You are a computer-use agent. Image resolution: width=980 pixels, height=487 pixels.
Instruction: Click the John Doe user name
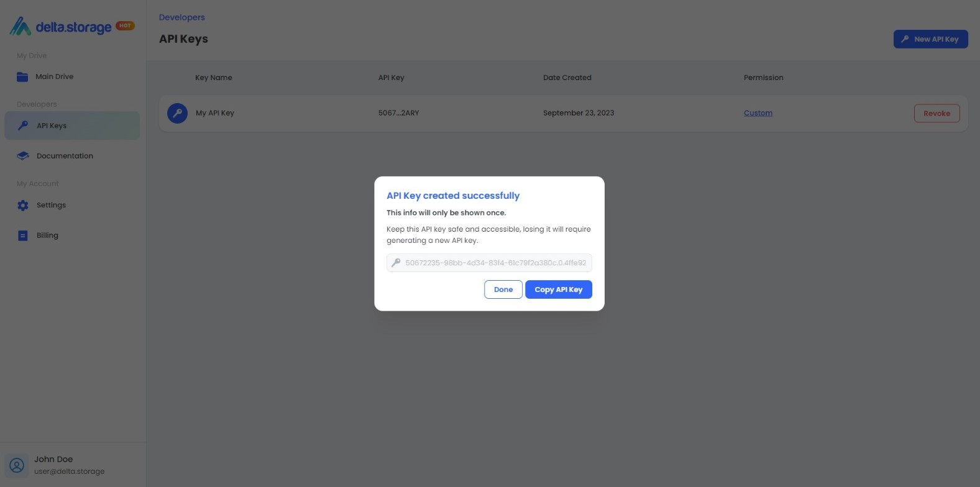pos(53,459)
